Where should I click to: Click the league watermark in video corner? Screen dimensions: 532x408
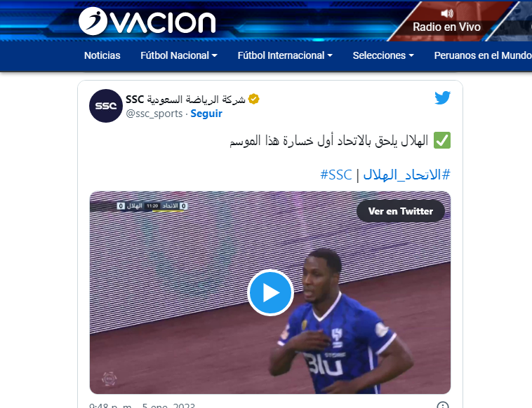[x=109, y=379]
